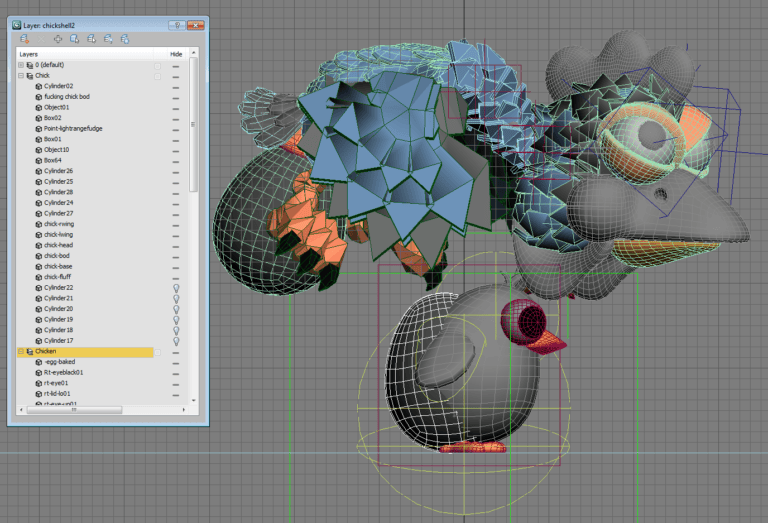This screenshot has width=768, height=523.
Task: Collapse the Chicken layer tree
Action: pos(21,351)
